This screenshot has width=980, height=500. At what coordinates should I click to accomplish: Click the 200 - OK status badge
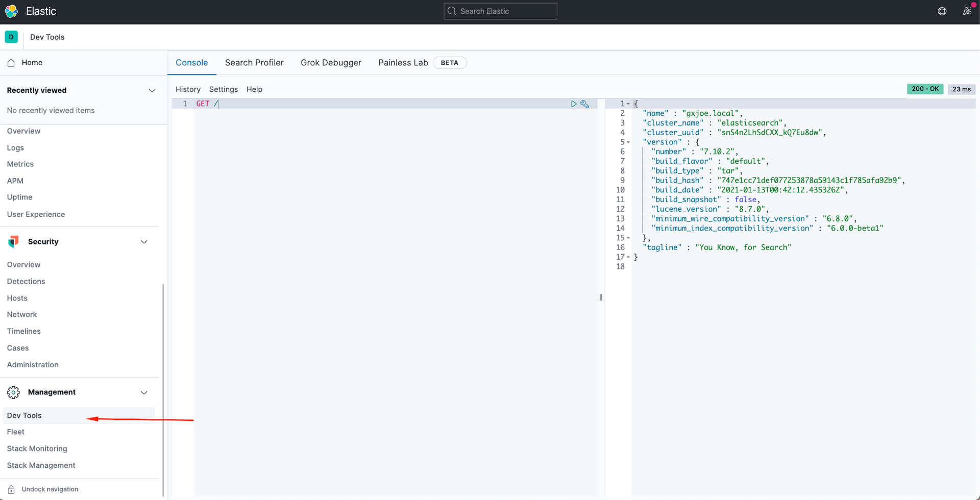925,89
